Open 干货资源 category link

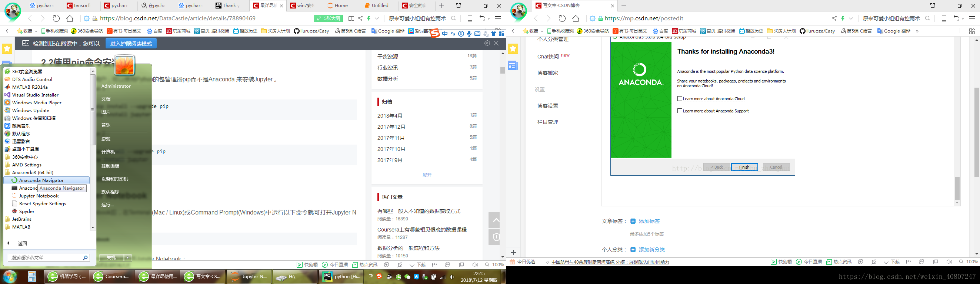click(x=388, y=57)
